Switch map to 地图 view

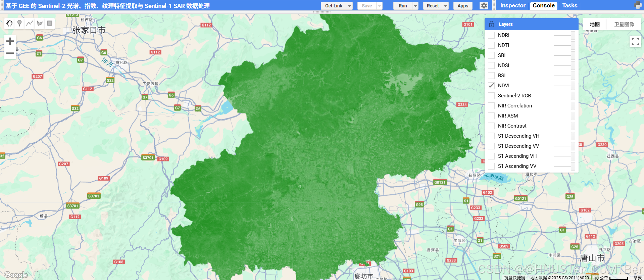point(595,24)
